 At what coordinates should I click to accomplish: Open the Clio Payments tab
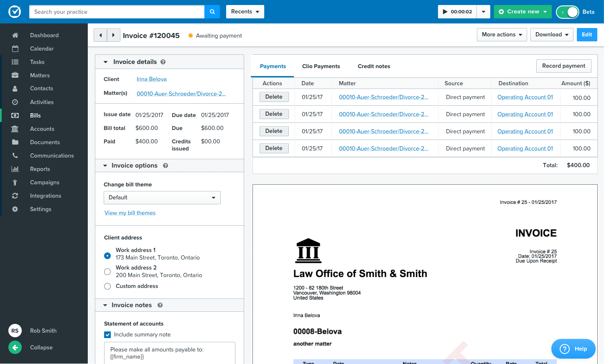click(x=321, y=66)
